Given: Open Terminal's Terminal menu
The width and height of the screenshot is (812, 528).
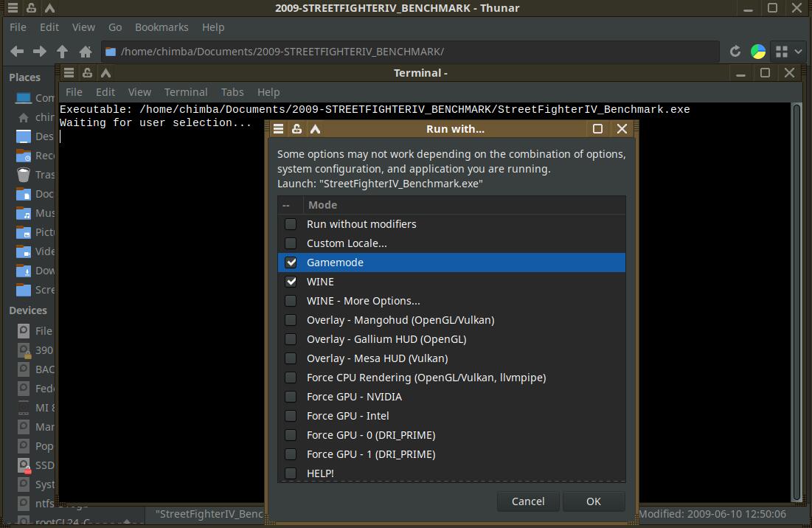Looking at the screenshot, I should [x=186, y=91].
